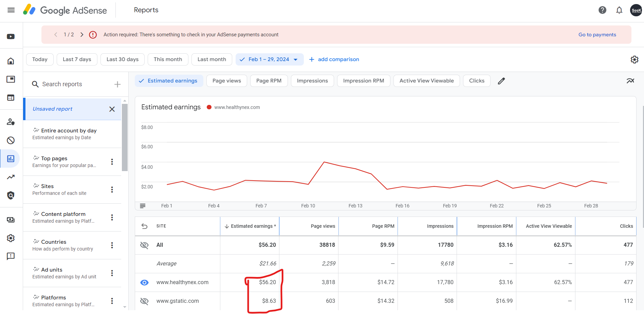Toggle Impressions metric chip
The height and width of the screenshot is (314, 644).
click(312, 81)
